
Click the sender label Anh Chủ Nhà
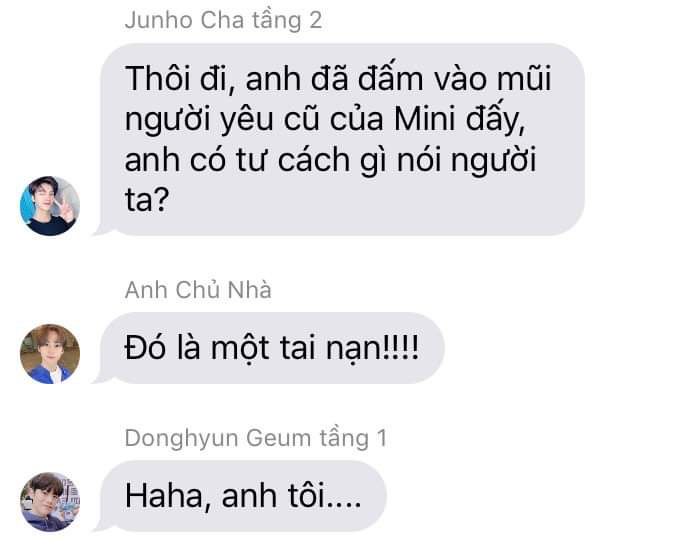pyautogui.click(x=198, y=290)
